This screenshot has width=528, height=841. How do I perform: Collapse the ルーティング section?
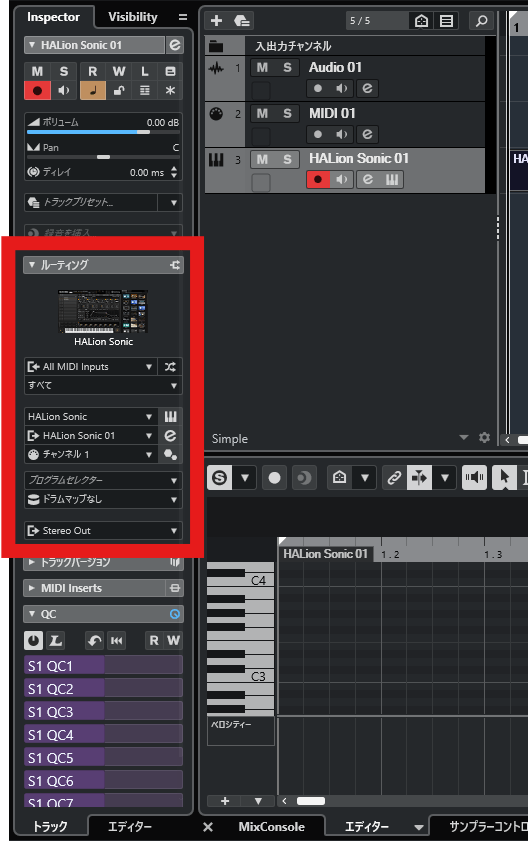[32, 264]
